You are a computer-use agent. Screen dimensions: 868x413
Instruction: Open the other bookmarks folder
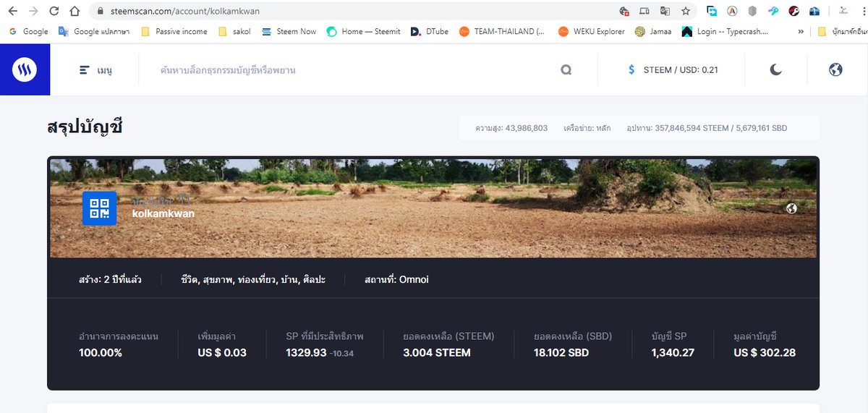[x=842, y=32]
